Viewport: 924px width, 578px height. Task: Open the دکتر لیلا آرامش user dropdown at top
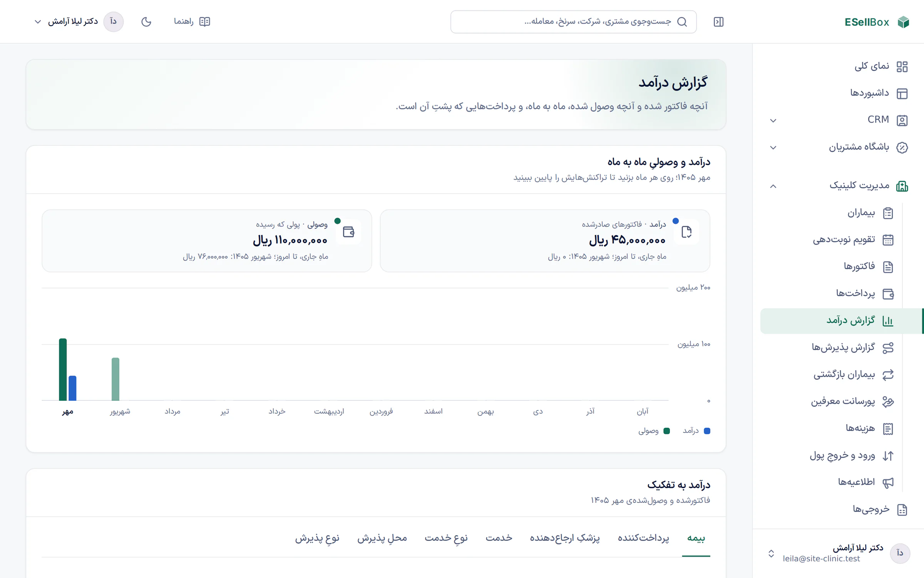click(x=79, y=22)
